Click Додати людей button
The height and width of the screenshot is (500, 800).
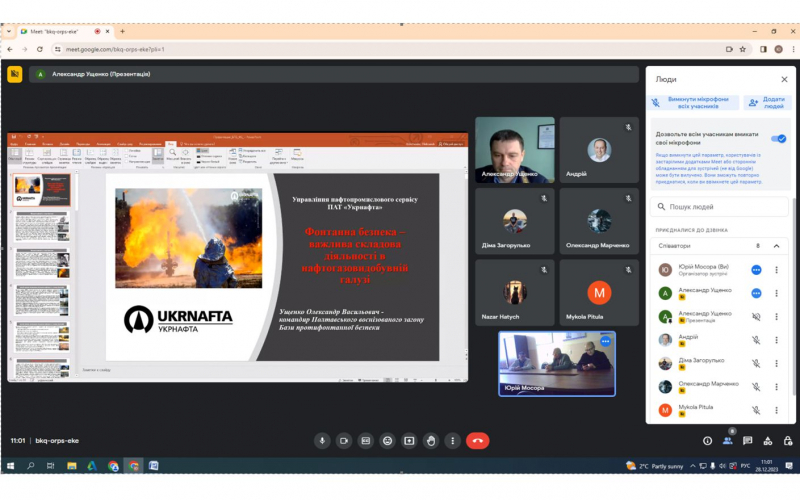tap(767, 103)
